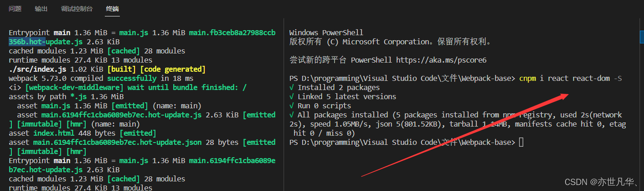The height and width of the screenshot is (191, 644).
Task: Click the tip of the red arrow
Action: tap(568, 94)
